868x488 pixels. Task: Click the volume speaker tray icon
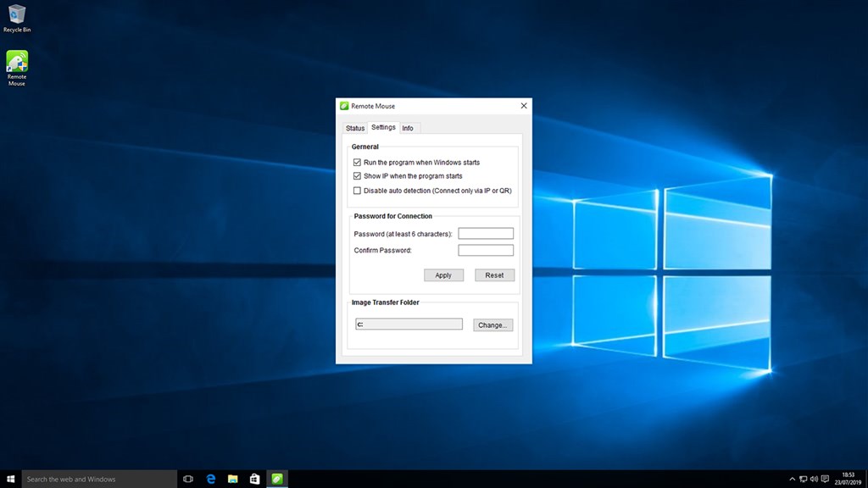(x=814, y=480)
